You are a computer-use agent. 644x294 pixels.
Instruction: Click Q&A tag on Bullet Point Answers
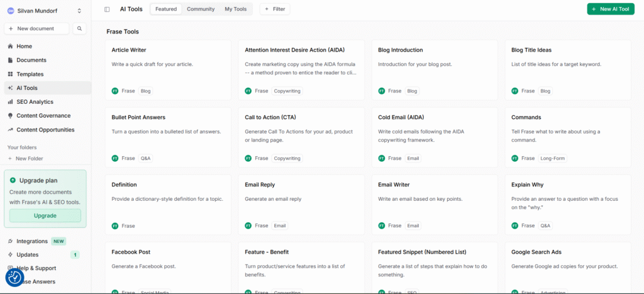pos(145,158)
